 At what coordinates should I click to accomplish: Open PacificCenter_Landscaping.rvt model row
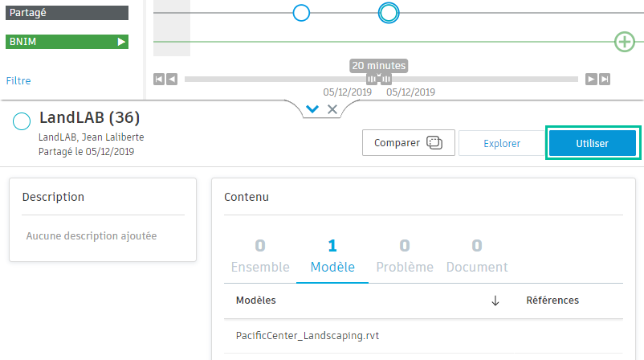pos(307,335)
